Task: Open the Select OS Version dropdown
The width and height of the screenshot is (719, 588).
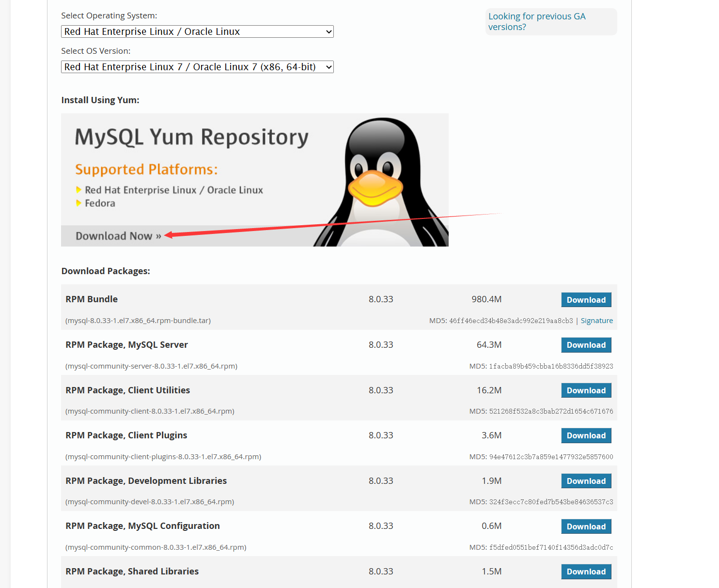Action: tap(197, 67)
